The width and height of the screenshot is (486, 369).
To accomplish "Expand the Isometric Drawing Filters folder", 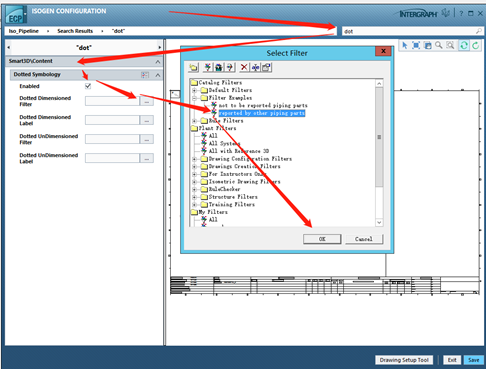I will click(x=194, y=182).
